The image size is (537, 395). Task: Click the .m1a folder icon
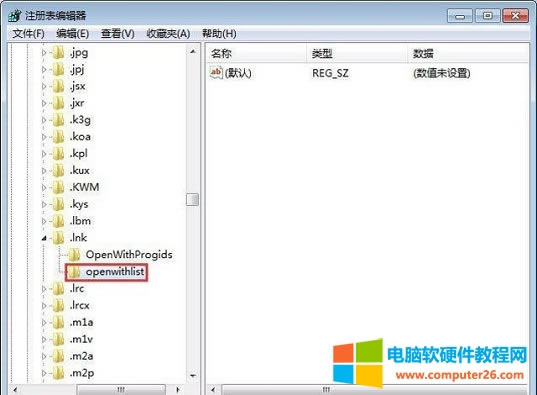58,322
